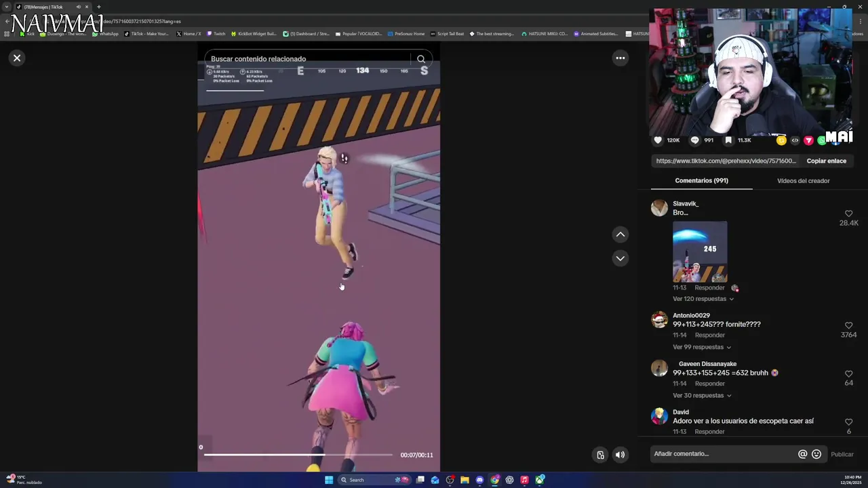Mute the TikTok browser tab audio icon
Screen dimensions: 868x488
point(78,7)
